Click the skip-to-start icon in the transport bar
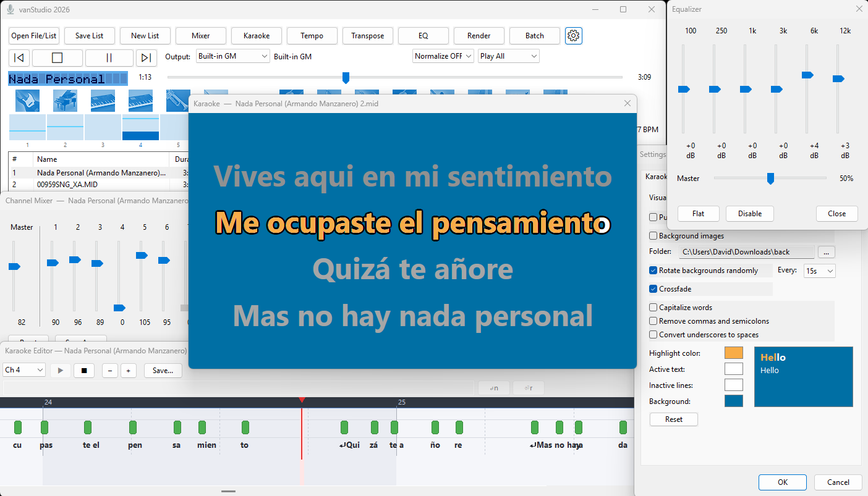 pyautogui.click(x=19, y=57)
